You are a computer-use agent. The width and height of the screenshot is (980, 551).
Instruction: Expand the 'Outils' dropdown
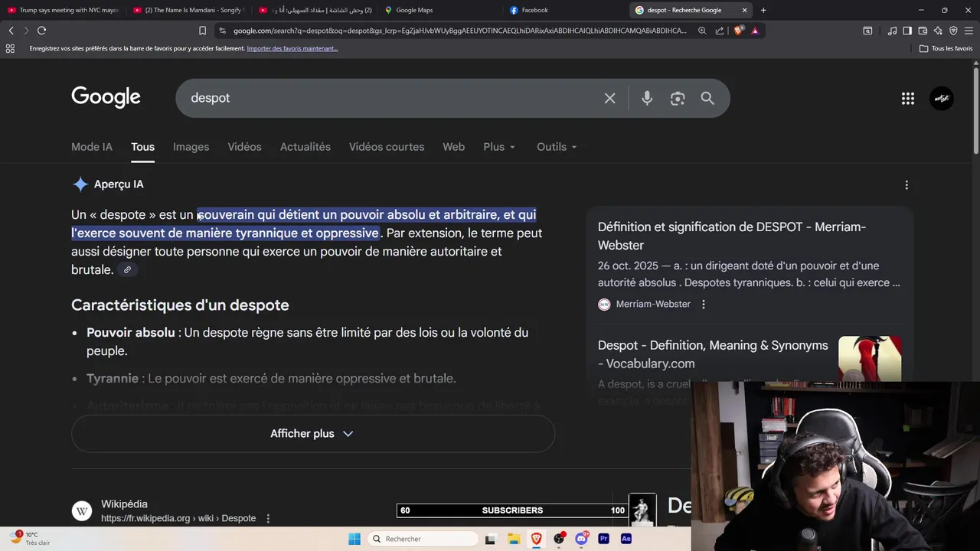[x=557, y=147]
